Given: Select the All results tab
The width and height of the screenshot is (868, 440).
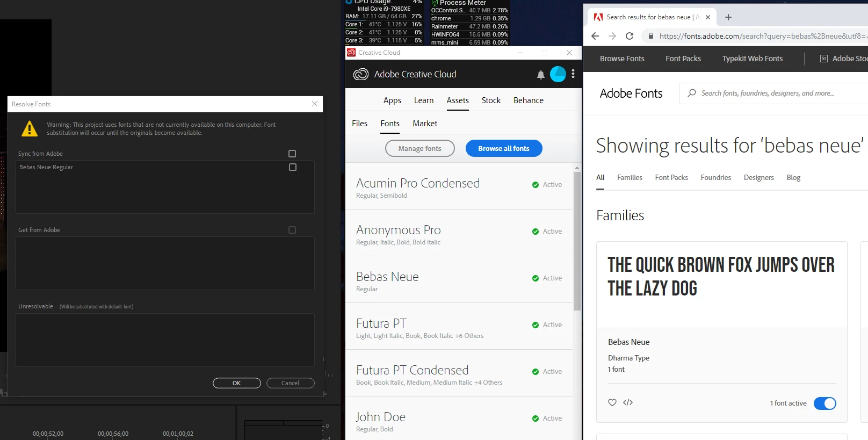Looking at the screenshot, I should [x=600, y=177].
